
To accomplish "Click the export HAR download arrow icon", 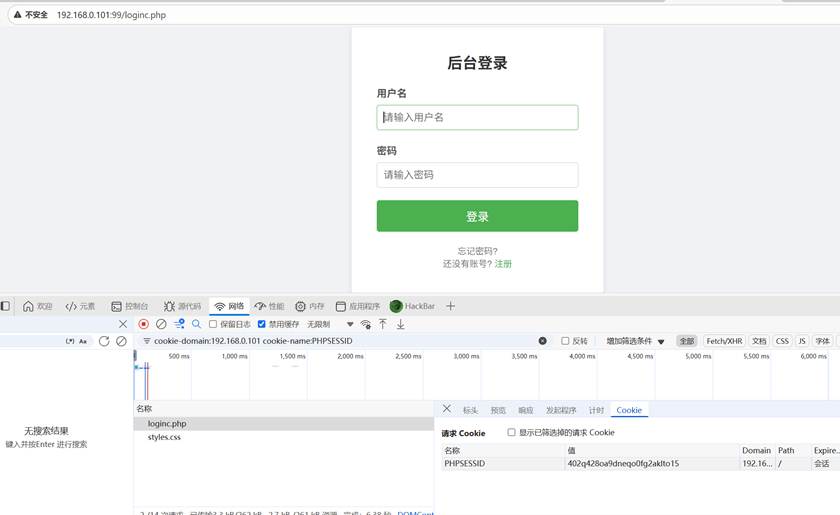I will pos(400,324).
